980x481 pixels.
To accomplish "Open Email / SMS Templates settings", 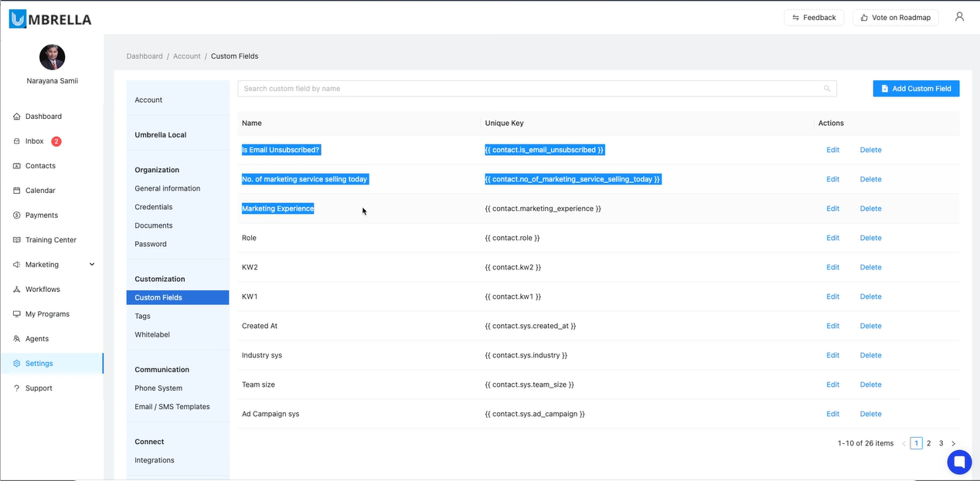I will [x=172, y=407].
